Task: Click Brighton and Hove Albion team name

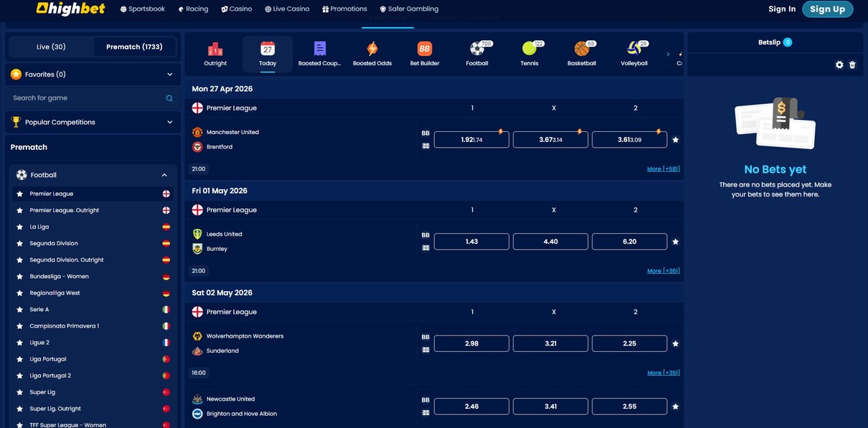Action: 242,414
